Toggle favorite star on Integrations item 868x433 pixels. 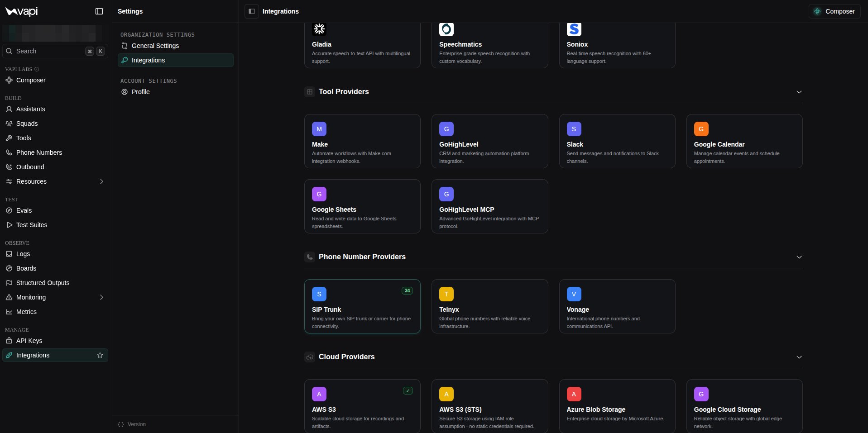[x=100, y=355]
